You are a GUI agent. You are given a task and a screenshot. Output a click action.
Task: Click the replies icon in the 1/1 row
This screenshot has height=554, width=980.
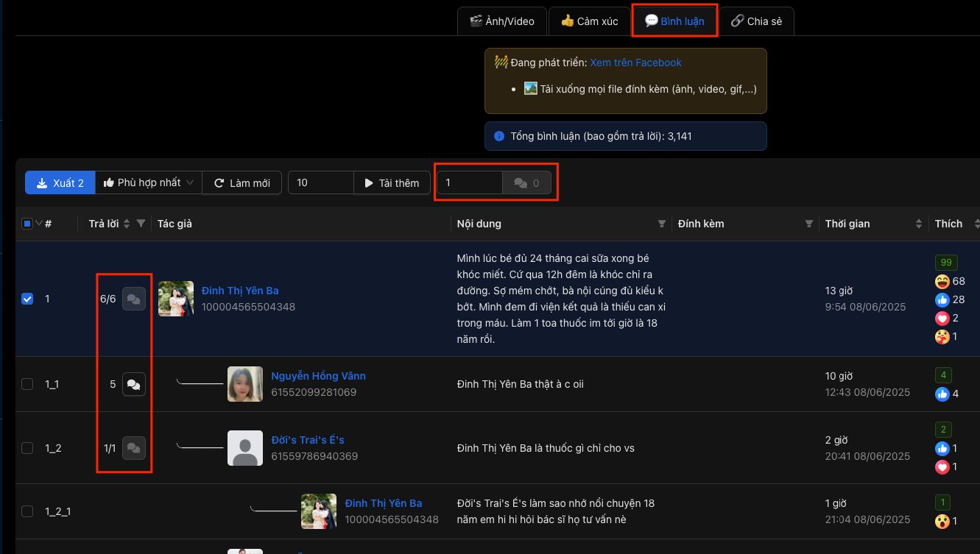click(134, 448)
